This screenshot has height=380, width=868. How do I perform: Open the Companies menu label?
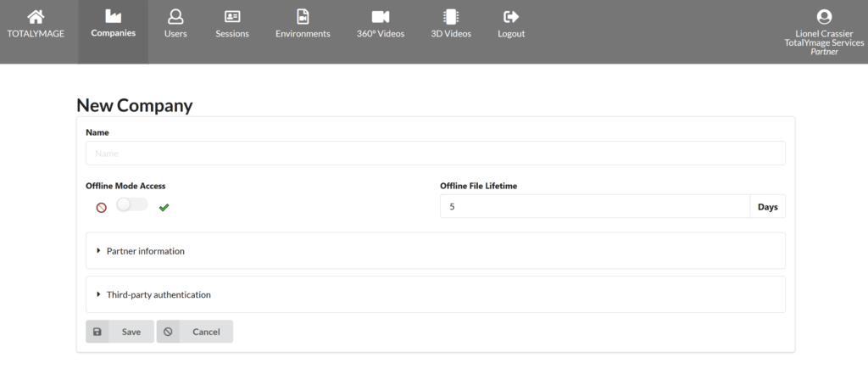pyautogui.click(x=113, y=33)
